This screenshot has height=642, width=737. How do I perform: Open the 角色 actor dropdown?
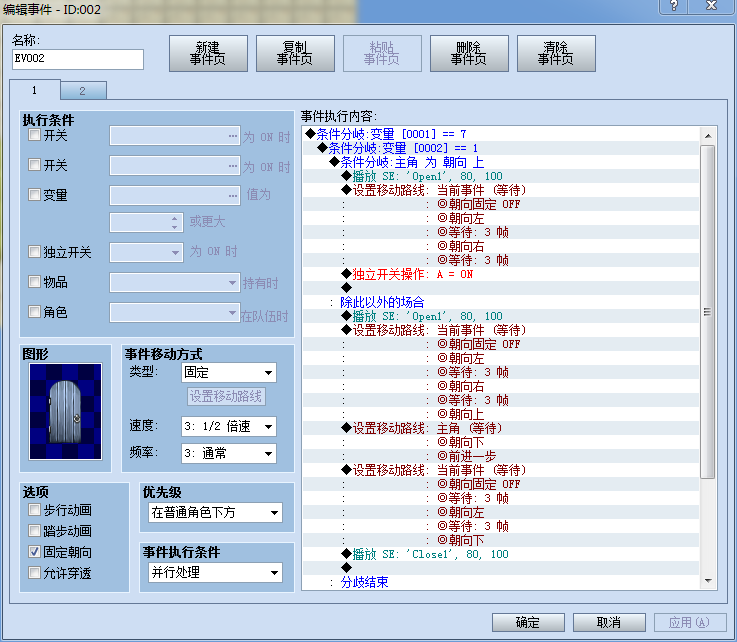point(175,313)
